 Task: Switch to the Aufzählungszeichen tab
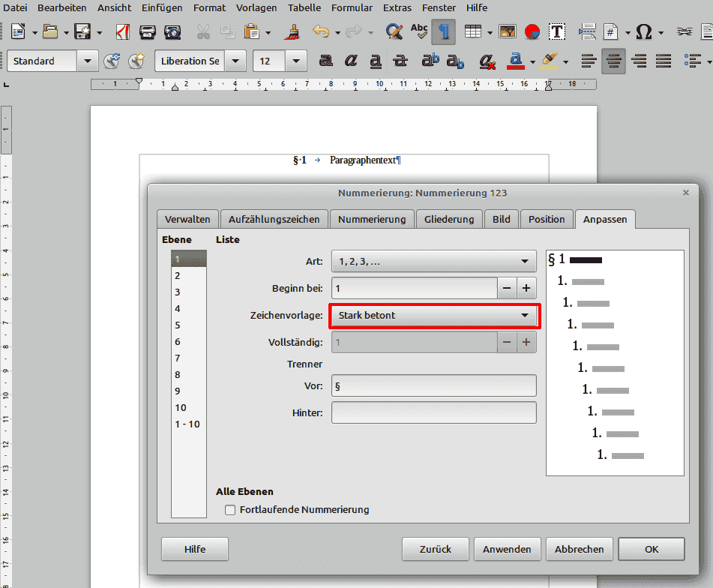point(274,219)
